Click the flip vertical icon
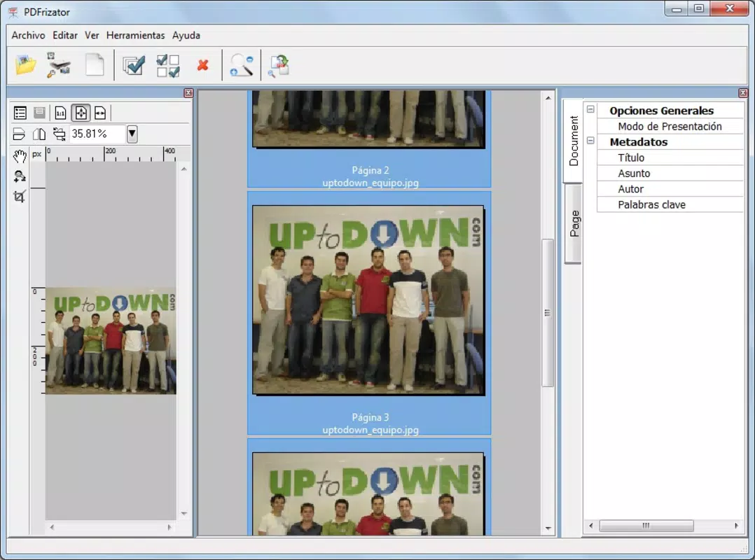755x560 pixels. [x=19, y=134]
